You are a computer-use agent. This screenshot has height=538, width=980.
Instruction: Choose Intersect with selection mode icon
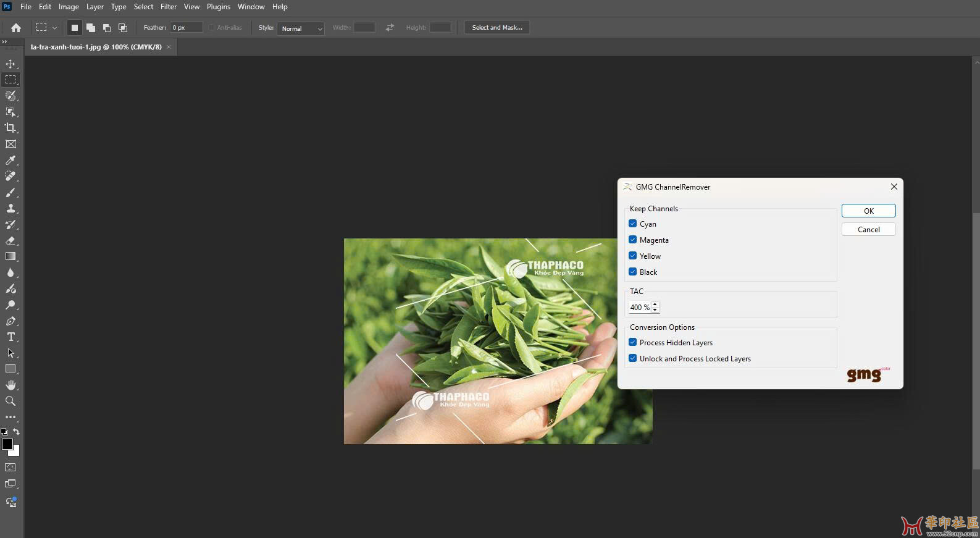click(x=123, y=27)
